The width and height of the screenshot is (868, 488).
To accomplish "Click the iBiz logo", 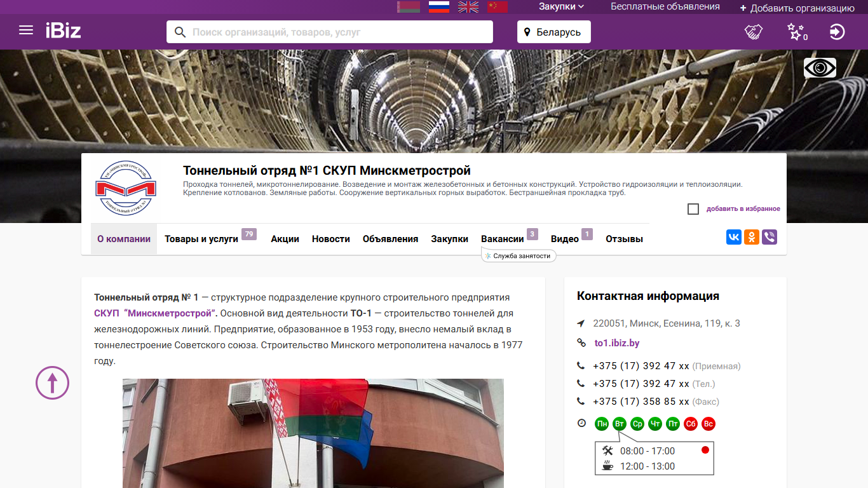I will pyautogui.click(x=63, y=30).
